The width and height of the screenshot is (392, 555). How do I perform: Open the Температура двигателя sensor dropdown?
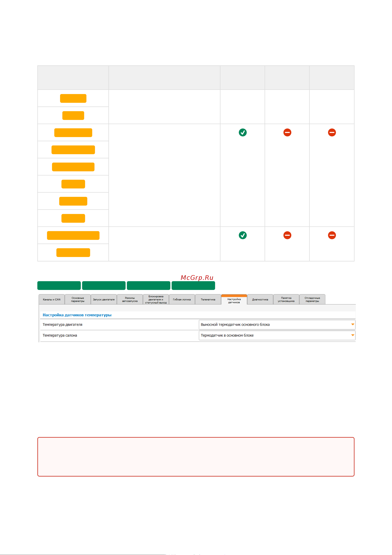click(277, 325)
